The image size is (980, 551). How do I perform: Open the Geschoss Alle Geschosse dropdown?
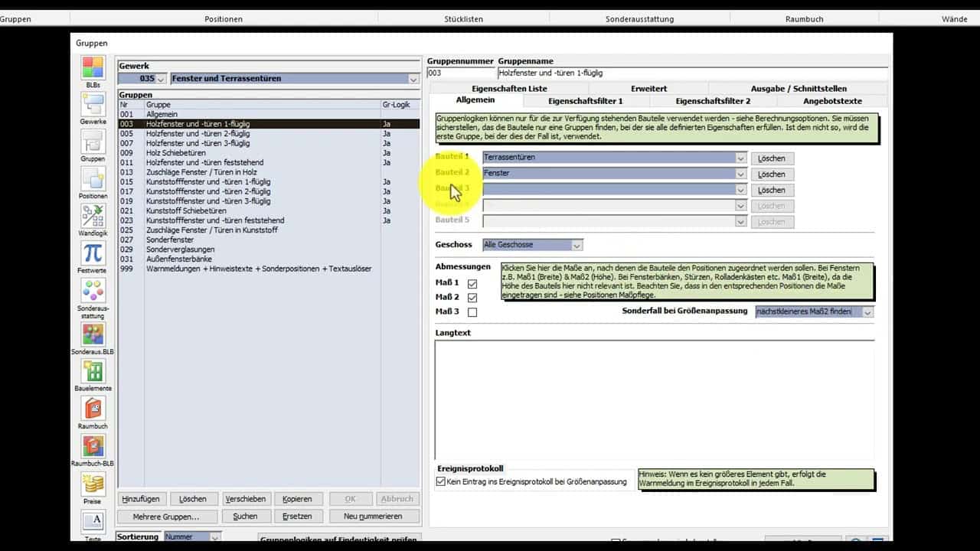pos(577,245)
